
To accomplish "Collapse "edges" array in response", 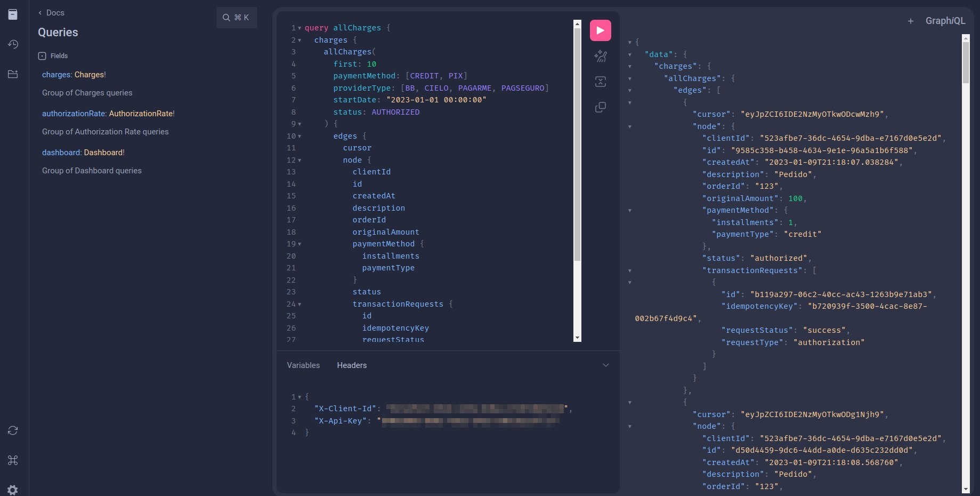I will (630, 91).
